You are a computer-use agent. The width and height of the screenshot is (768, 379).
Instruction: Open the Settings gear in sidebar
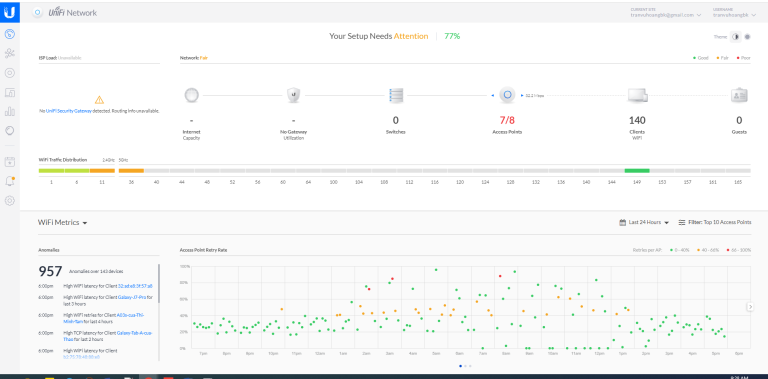pos(9,200)
